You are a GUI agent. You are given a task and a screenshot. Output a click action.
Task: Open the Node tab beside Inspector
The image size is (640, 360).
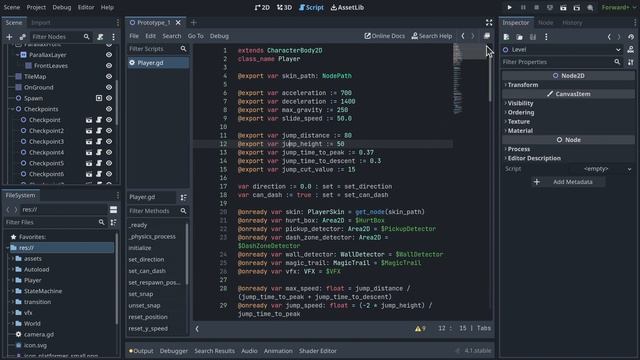545,22
